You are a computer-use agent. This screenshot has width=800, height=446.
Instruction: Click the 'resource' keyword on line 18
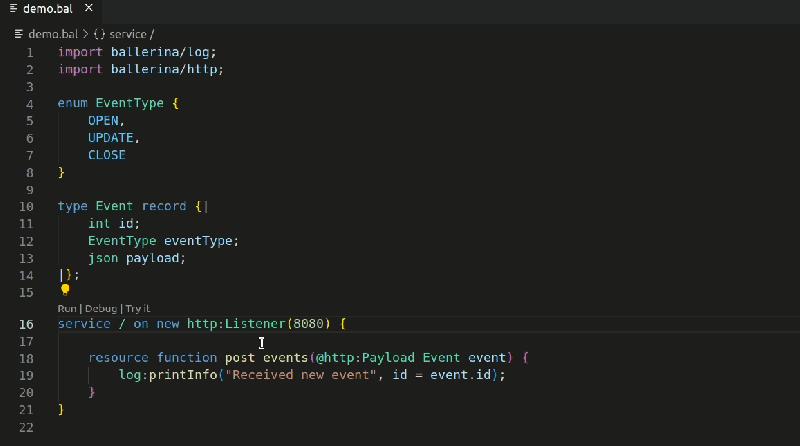click(x=118, y=358)
